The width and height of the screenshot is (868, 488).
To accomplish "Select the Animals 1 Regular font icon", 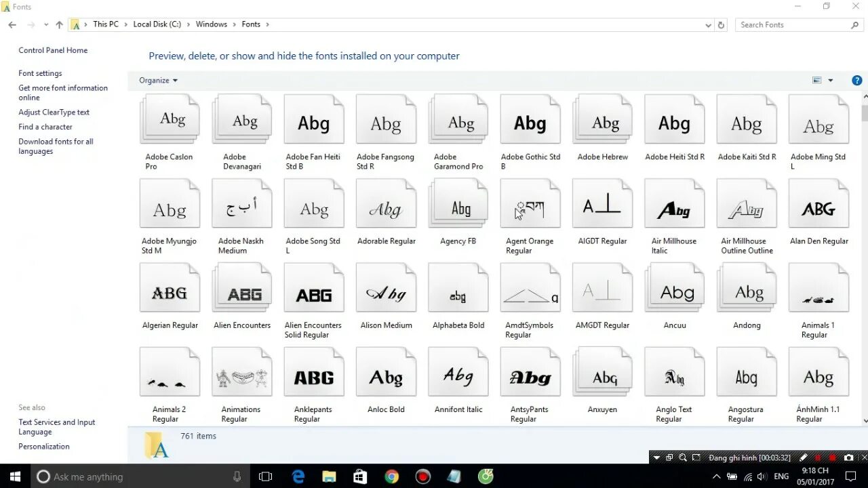I will tap(818, 287).
